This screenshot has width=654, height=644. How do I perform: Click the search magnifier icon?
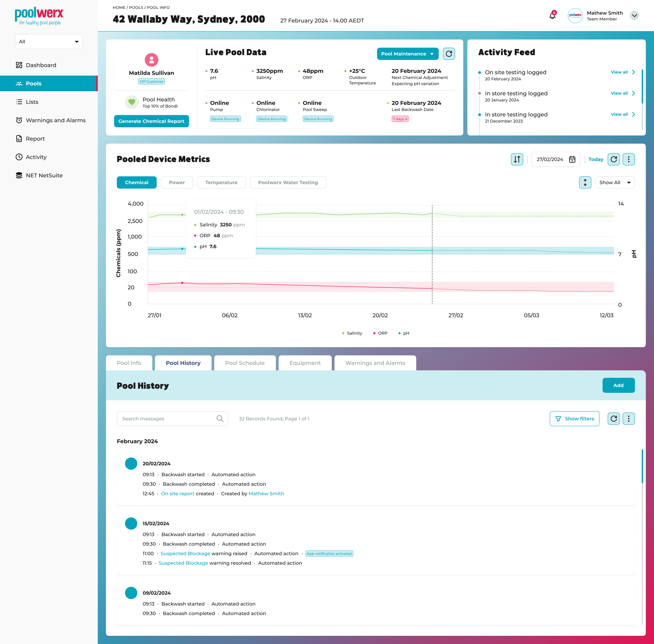click(220, 419)
